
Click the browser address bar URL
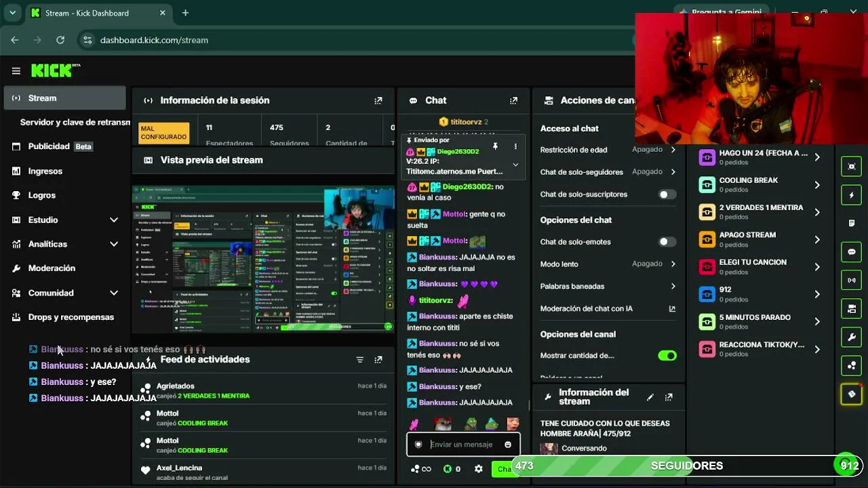click(154, 40)
